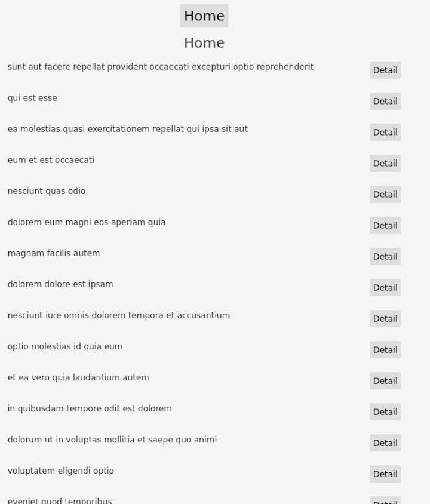View Detail of "eum et est occaecati"
Screen dimensions: 430x504
click(385, 163)
